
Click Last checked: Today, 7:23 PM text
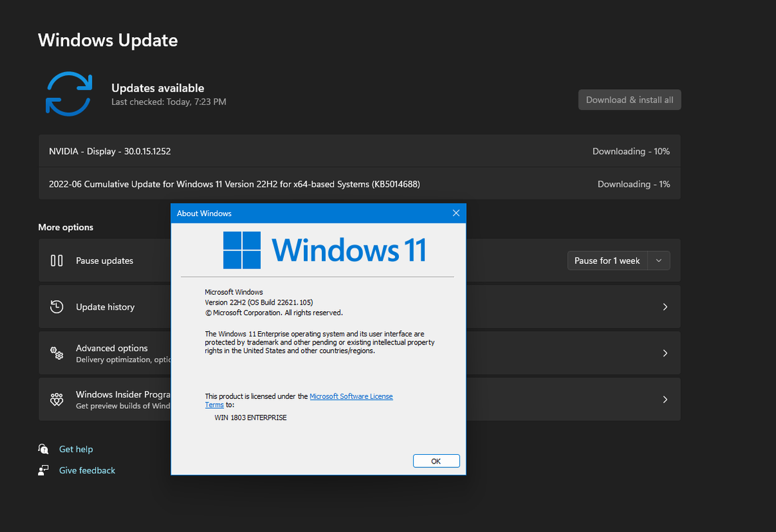point(169,102)
